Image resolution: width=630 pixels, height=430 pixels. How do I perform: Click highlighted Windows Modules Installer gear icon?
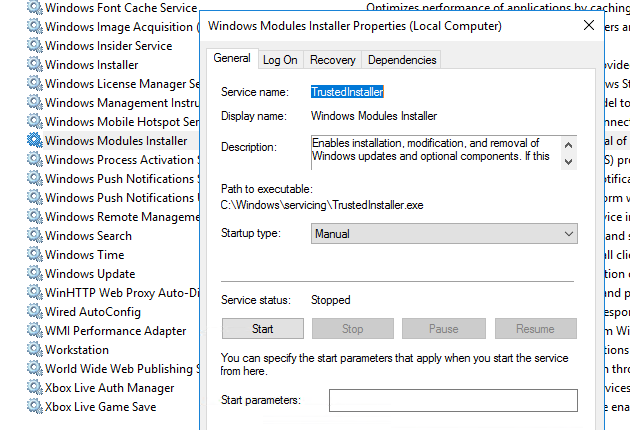(35, 140)
